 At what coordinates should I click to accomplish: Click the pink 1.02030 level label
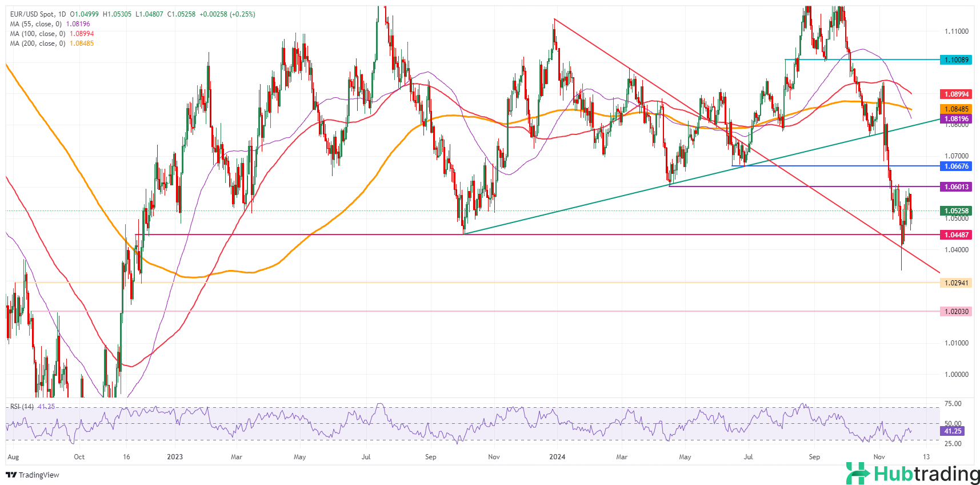pos(955,312)
